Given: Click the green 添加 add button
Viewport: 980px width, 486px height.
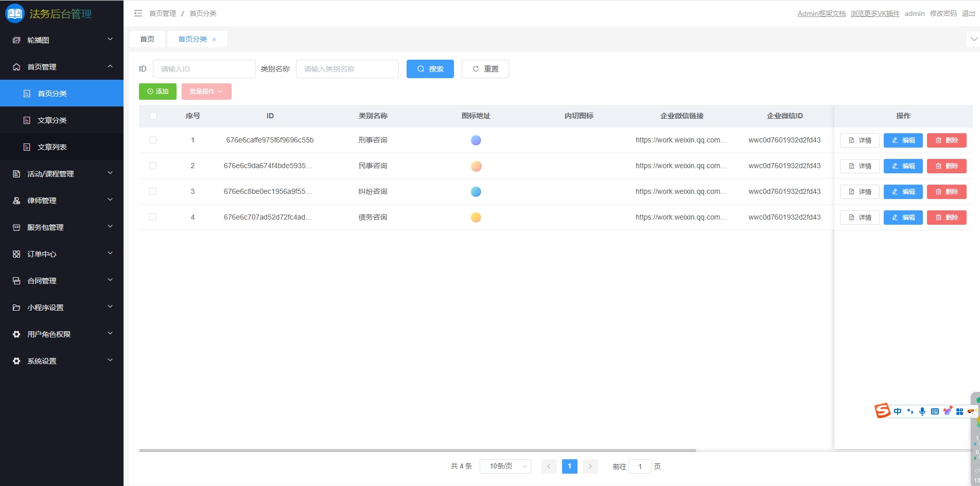Looking at the screenshot, I should pos(157,92).
